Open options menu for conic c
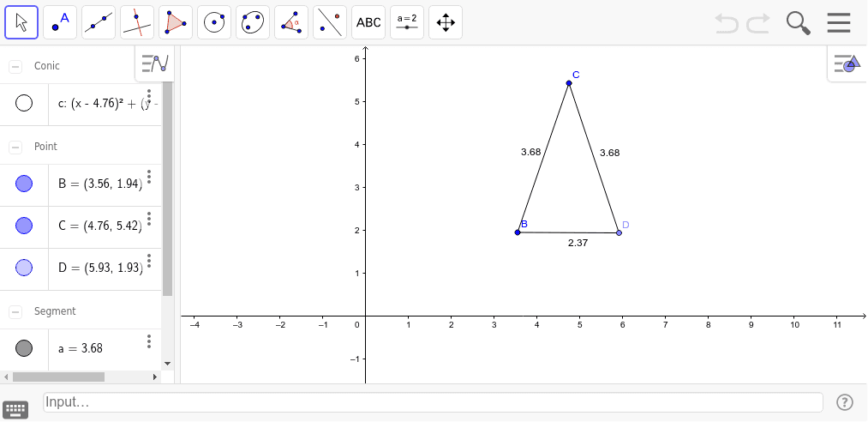The image size is (868, 422). pyautogui.click(x=149, y=95)
